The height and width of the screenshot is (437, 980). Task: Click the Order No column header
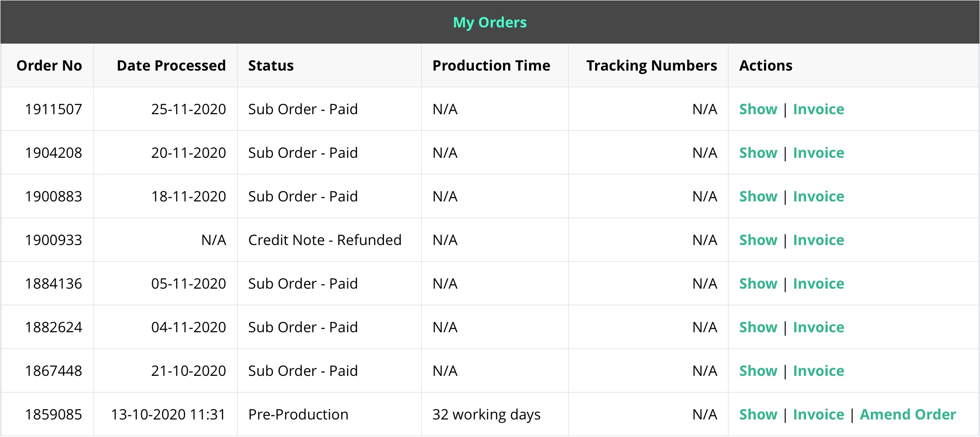[x=49, y=66]
